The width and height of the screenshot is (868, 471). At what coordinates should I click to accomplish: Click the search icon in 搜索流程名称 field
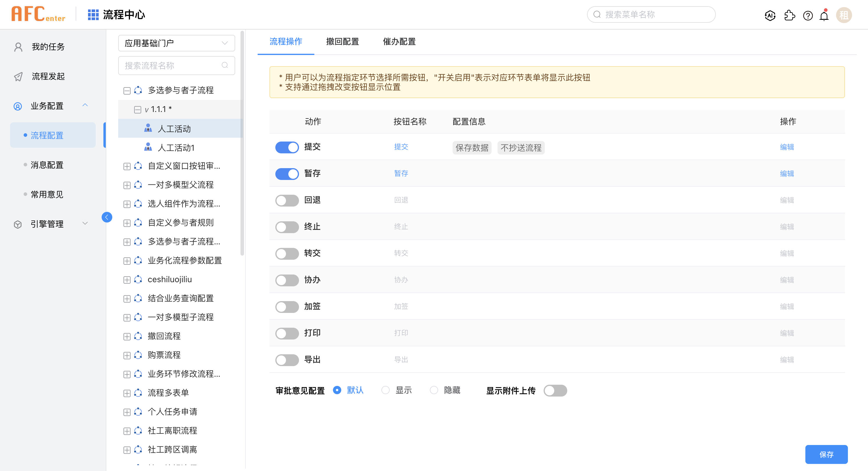(225, 65)
